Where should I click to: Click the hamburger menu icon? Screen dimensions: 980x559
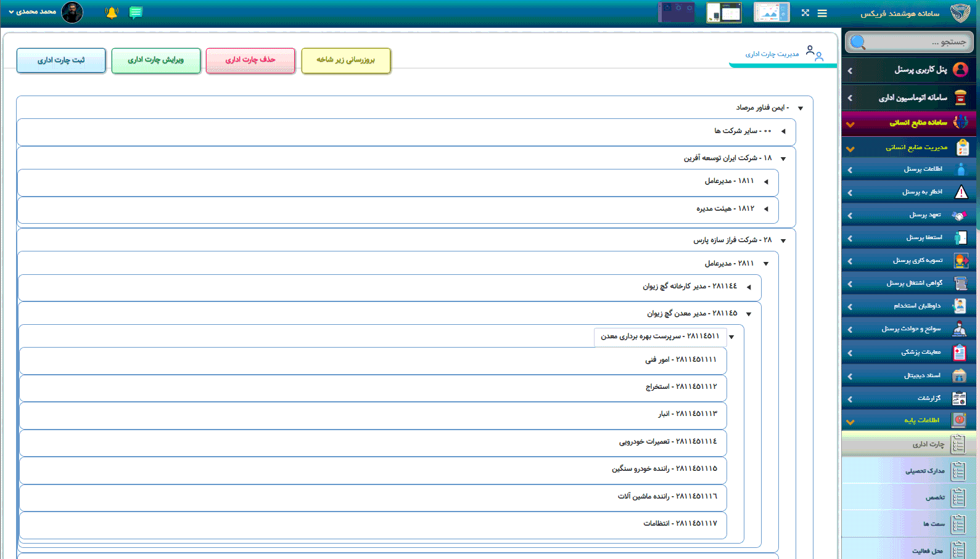point(822,13)
